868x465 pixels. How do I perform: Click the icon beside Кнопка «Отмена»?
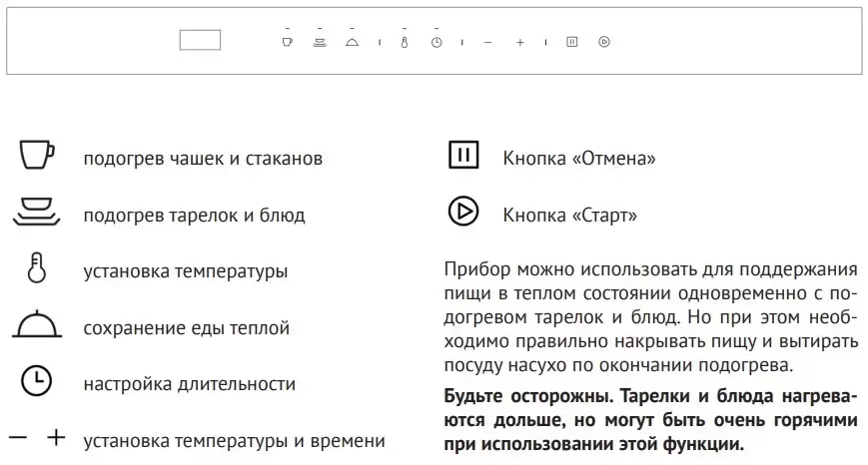461,157
